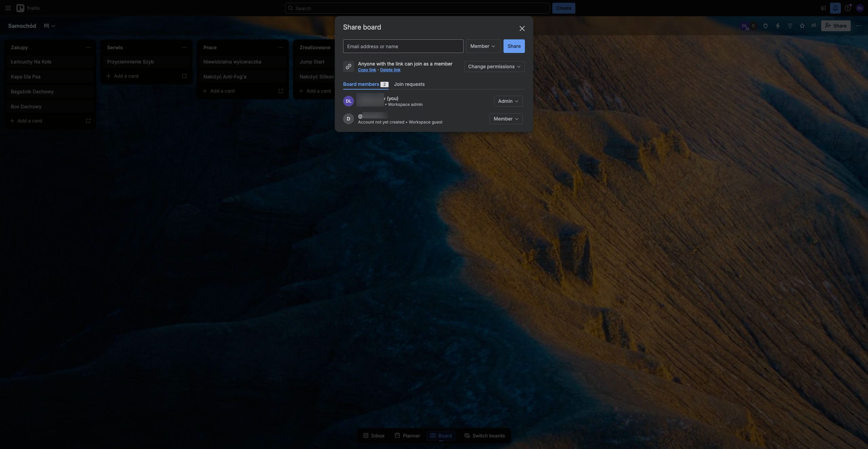Add a card to the Zakupy list

(x=45, y=121)
